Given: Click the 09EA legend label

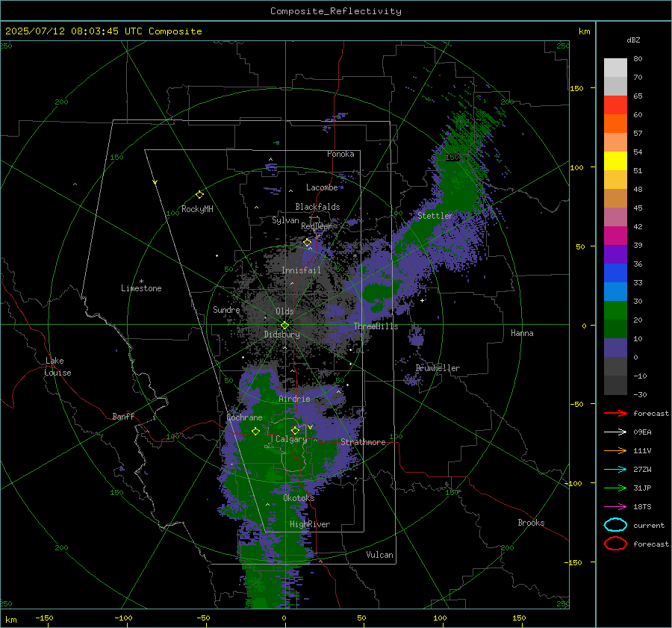Looking at the screenshot, I should [642, 432].
